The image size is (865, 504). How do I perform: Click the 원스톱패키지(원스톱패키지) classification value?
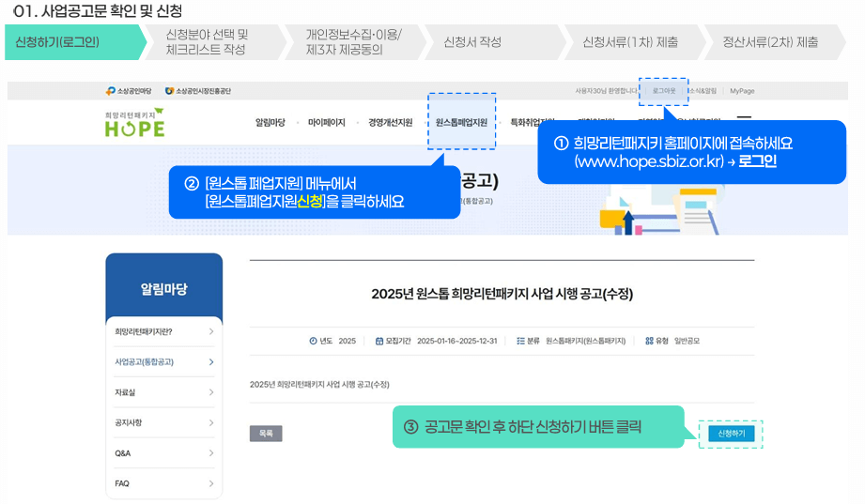tap(585, 341)
